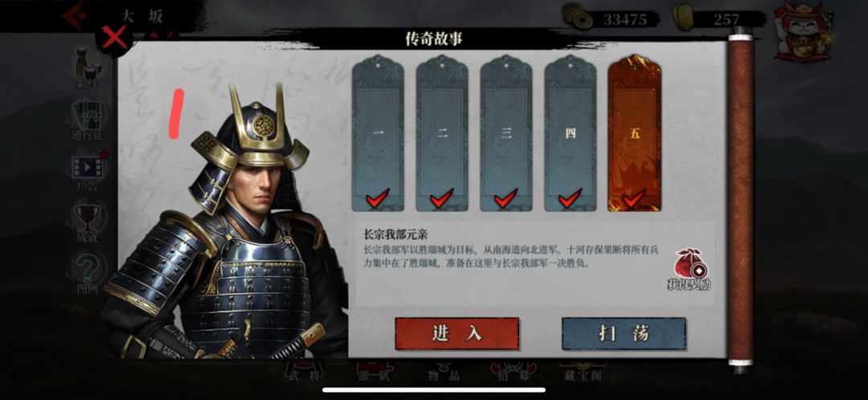The image size is (868, 400).
Task: Claim the 获得奖励 red pouch reward
Action: coord(689,269)
